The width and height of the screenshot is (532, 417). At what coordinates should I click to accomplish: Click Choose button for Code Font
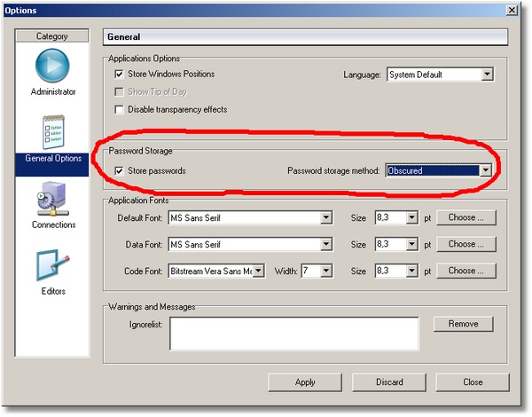point(466,271)
